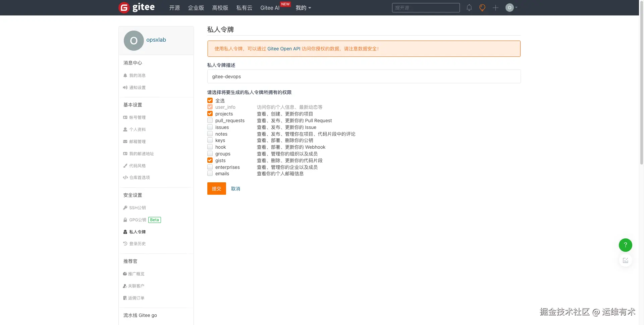Open the notifications bell

coord(469,8)
